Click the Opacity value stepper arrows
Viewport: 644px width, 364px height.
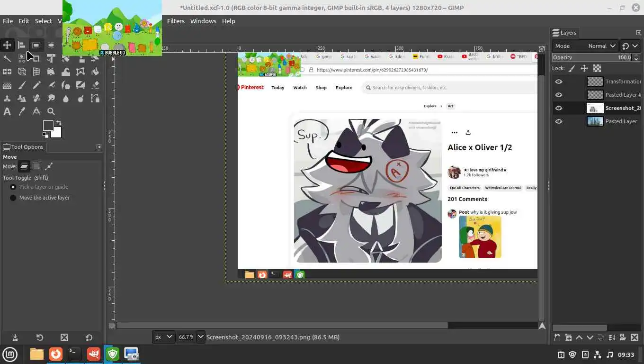coord(636,57)
